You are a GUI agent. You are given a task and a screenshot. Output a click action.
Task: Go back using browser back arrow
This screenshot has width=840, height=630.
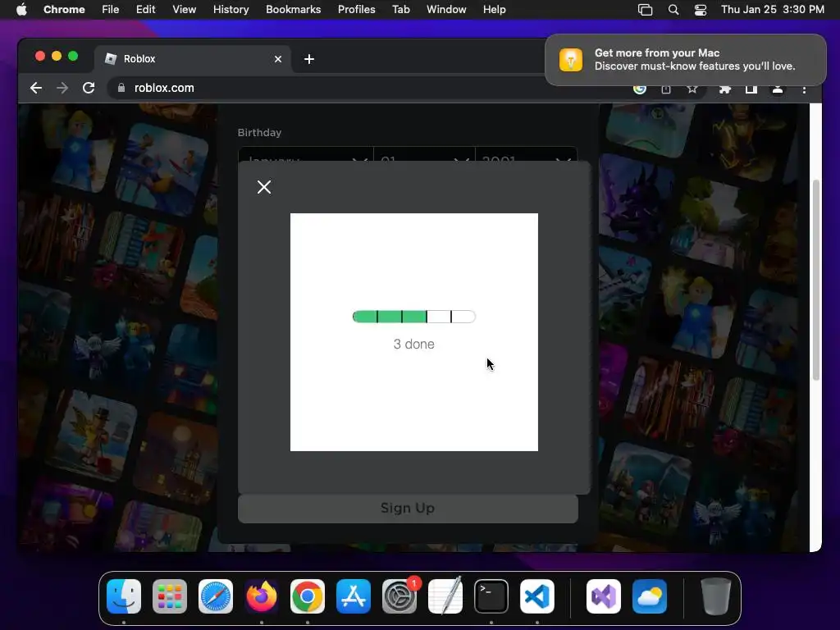point(36,88)
